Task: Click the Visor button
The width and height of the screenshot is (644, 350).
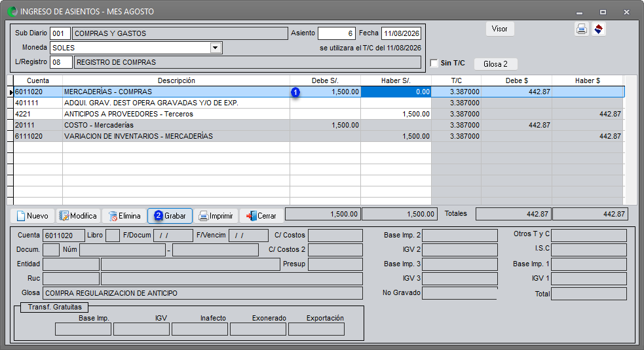Action: click(x=500, y=29)
